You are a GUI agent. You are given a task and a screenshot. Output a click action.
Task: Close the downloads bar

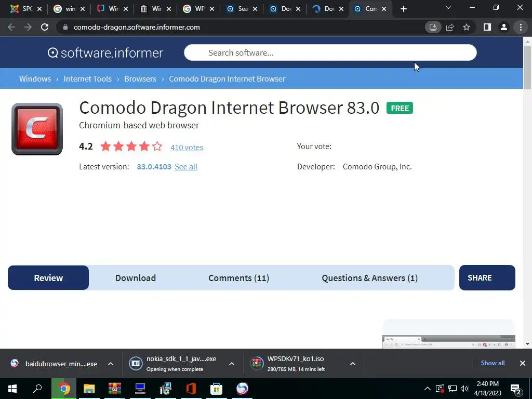(523, 363)
